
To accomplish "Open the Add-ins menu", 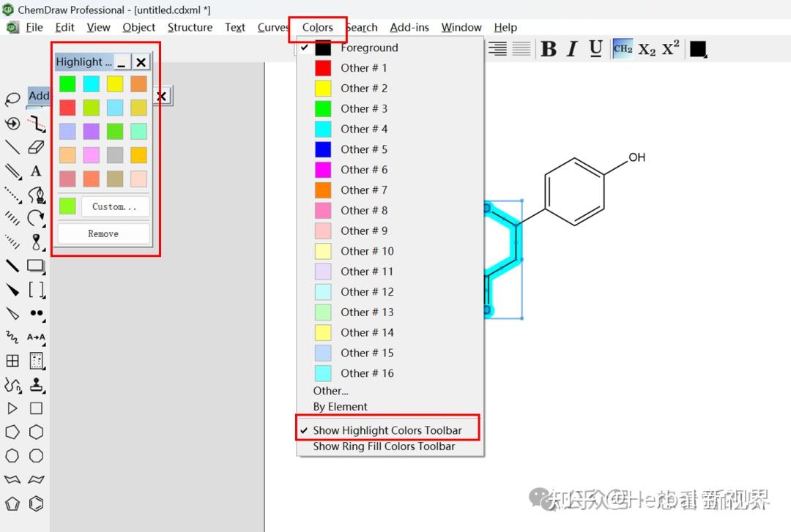I will [x=409, y=27].
